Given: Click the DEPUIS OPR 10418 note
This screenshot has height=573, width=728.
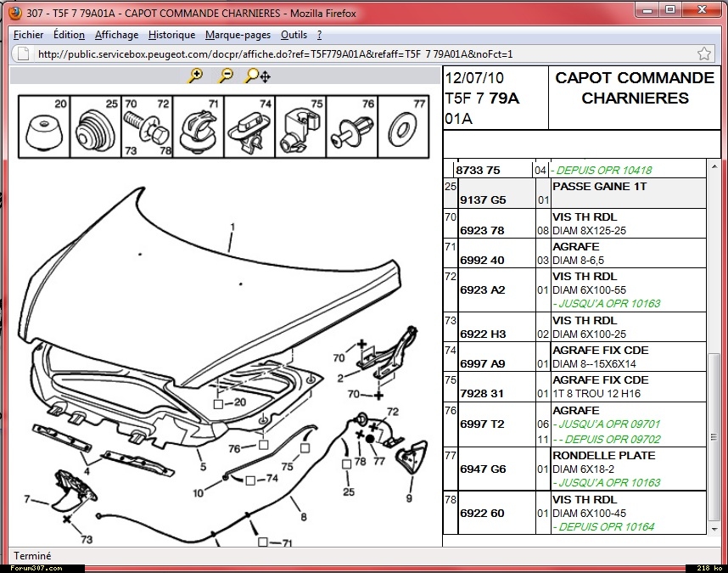Looking at the screenshot, I should (x=602, y=171).
